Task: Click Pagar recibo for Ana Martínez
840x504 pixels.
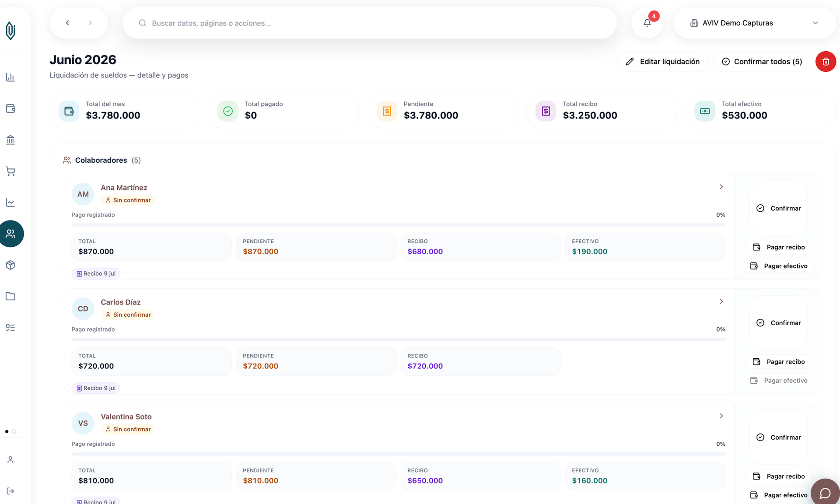Action: (x=778, y=247)
